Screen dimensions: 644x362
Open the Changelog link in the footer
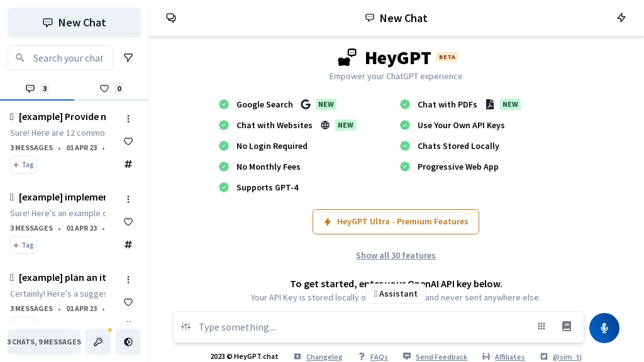325,356
